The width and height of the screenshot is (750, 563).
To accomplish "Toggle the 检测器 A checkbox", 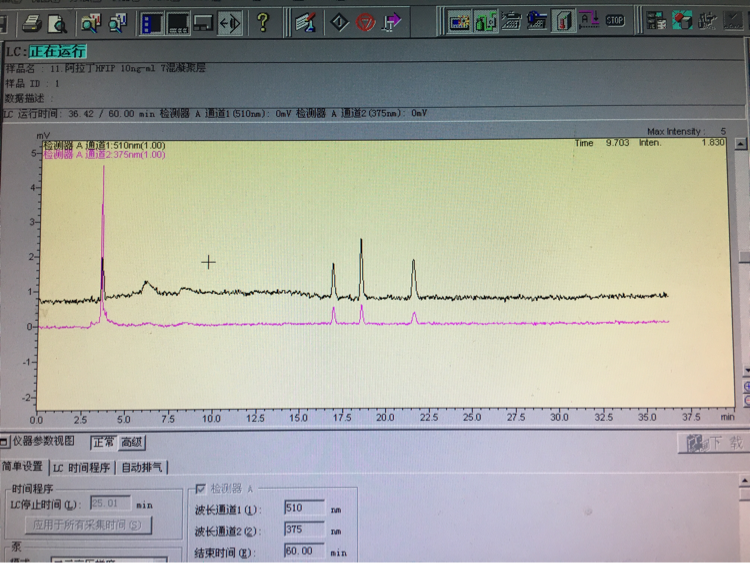I will [x=200, y=488].
